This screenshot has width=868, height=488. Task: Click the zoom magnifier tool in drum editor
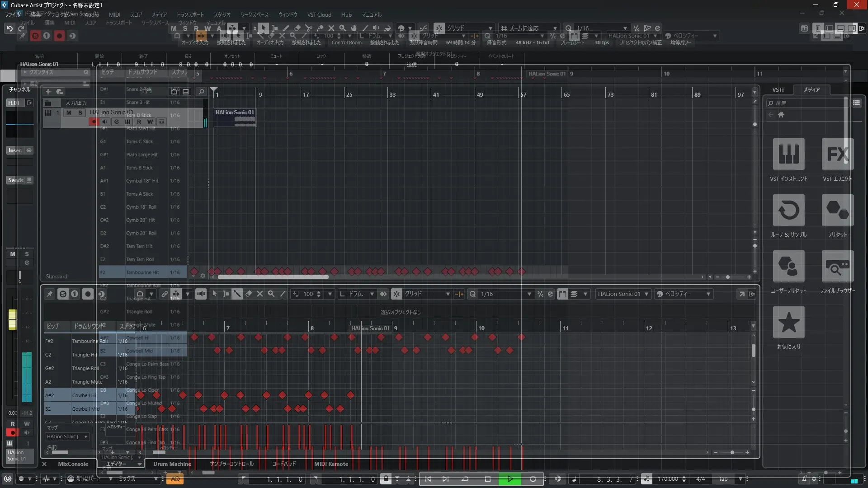[271, 294]
